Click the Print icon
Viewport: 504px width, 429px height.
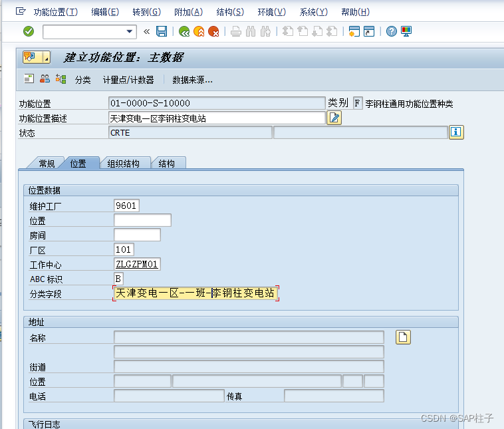coord(236,31)
